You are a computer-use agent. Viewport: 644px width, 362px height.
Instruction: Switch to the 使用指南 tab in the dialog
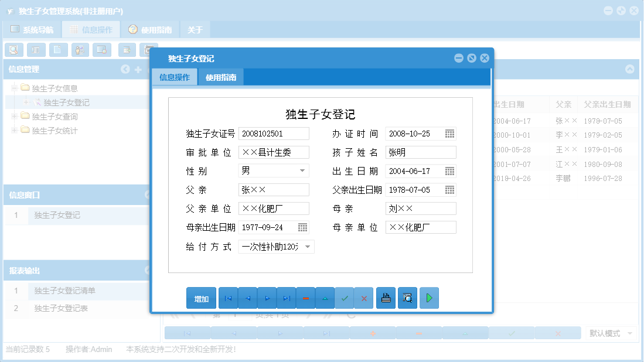221,77
